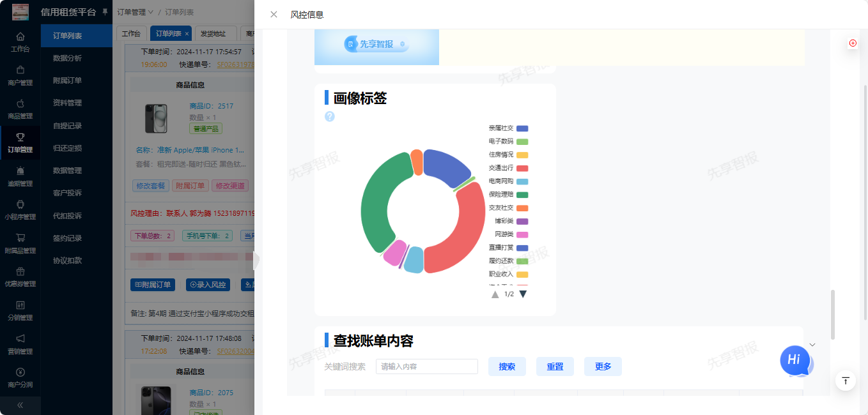Go to next legend page with down triangle
The height and width of the screenshot is (415, 868).
pyautogui.click(x=523, y=294)
